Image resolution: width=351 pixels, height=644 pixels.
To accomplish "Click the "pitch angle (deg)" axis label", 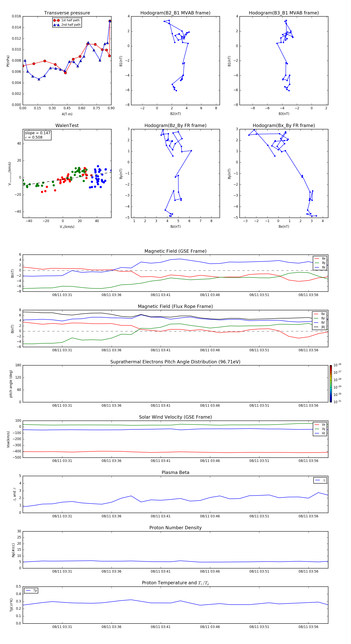I will pos(11,384).
